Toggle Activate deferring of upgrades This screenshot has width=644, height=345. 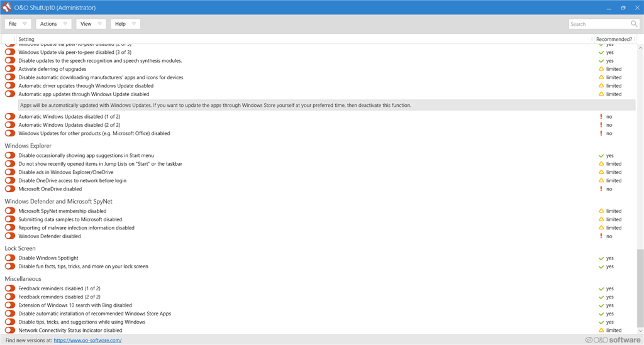[x=10, y=69]
